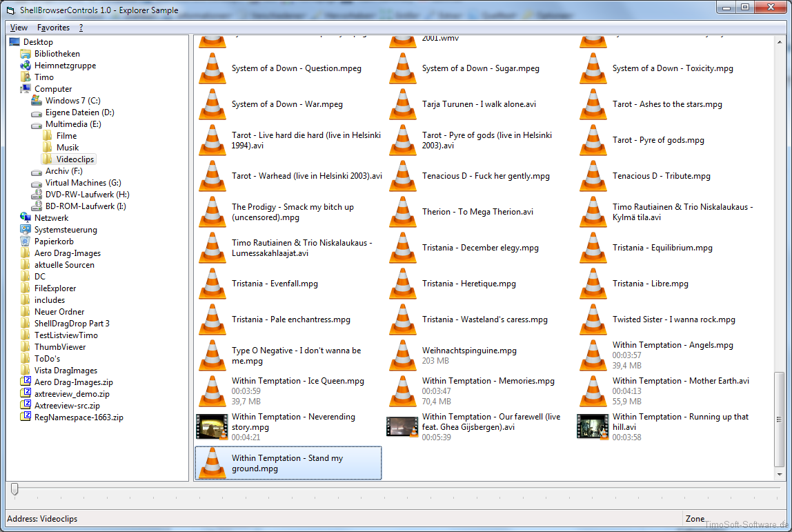
Task: Click VLC cone icon for Tristania - Heretique.mpg
Action: coord(403,284)
